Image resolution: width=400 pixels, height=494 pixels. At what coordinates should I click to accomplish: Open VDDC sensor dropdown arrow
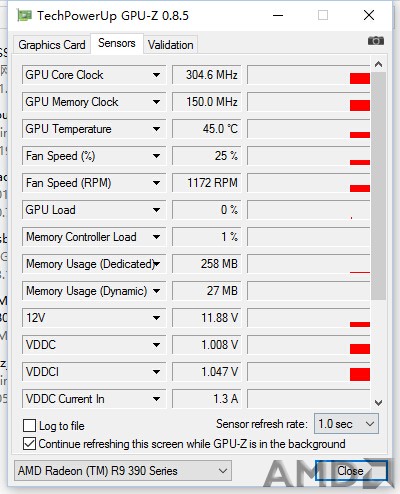coord(156,345)
